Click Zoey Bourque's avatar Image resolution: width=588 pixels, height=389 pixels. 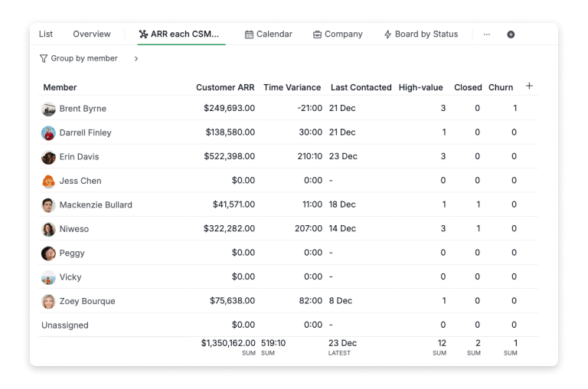pyautogui.click(x=48, y=301)
